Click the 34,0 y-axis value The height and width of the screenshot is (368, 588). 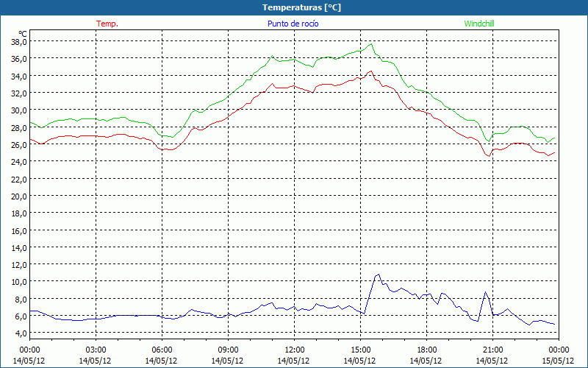[x=19, y=76]
